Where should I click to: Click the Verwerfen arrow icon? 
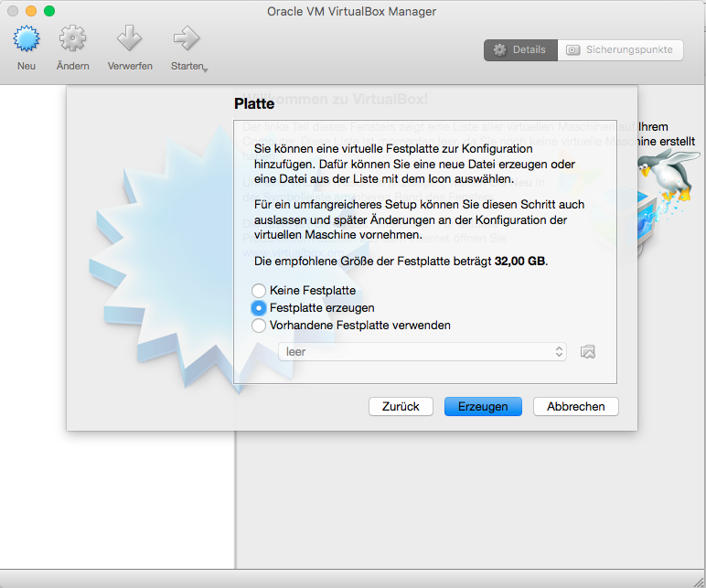[129, 39]
